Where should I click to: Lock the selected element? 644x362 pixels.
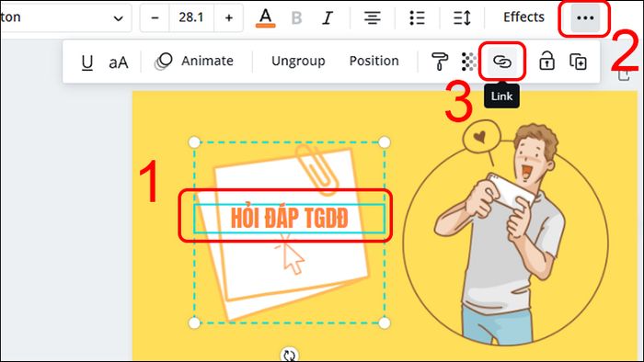[x=546, y=62]
